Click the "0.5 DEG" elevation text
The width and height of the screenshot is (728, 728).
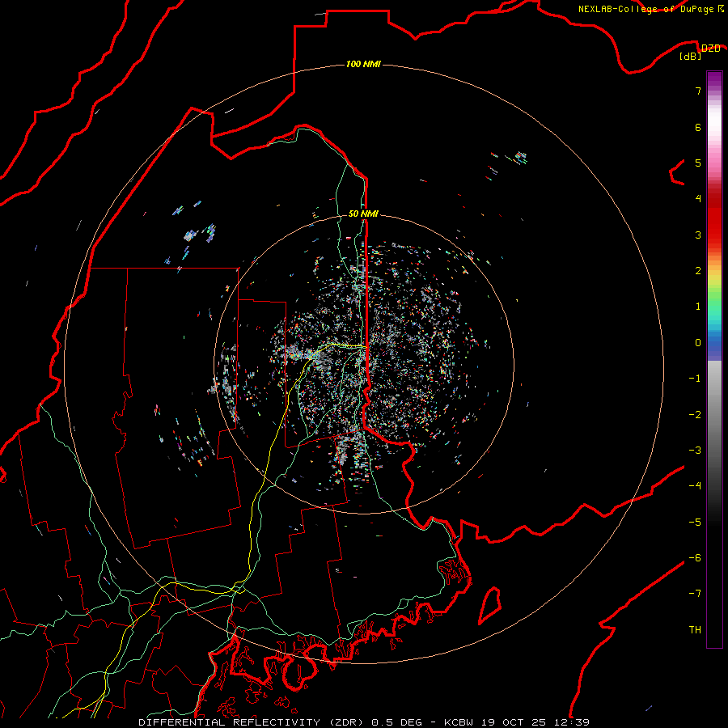point(397,722)
